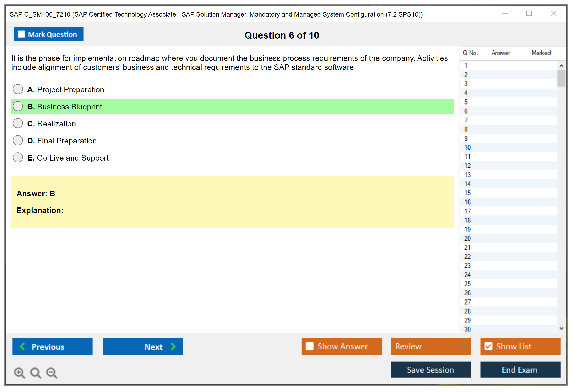Click the zoom out magnifier icon
Viewport: 574px width, 392px height.
coord(52,373)
